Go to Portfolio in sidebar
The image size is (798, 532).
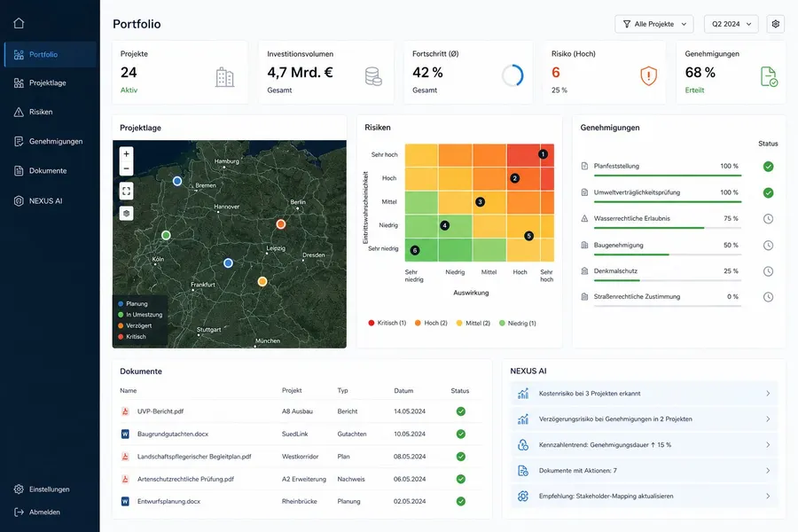point(50,54)
